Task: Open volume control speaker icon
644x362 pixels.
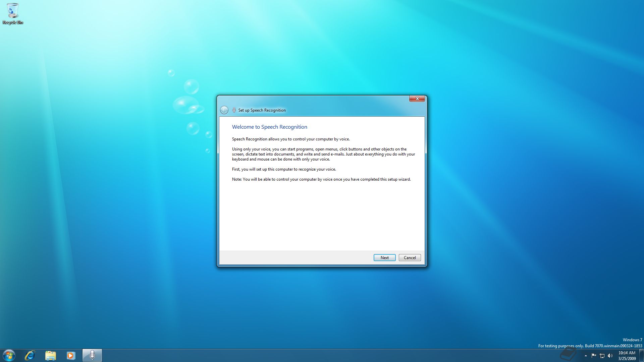Action: point(610,356)
